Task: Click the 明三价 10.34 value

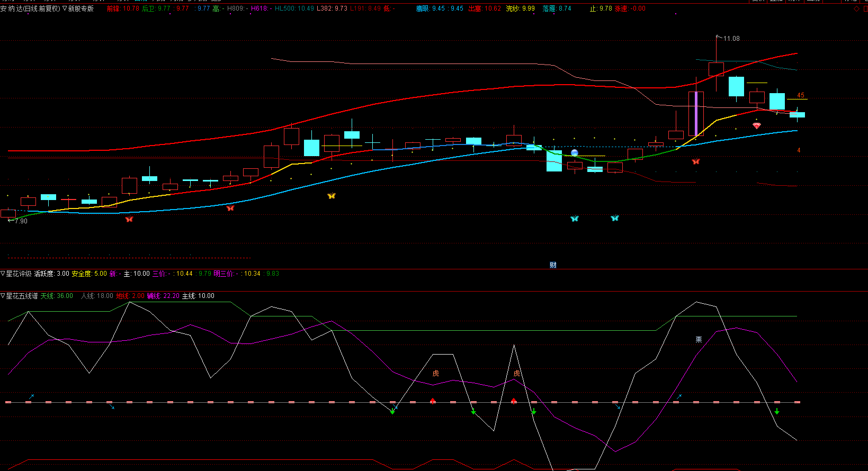Action: click(237, 274)
